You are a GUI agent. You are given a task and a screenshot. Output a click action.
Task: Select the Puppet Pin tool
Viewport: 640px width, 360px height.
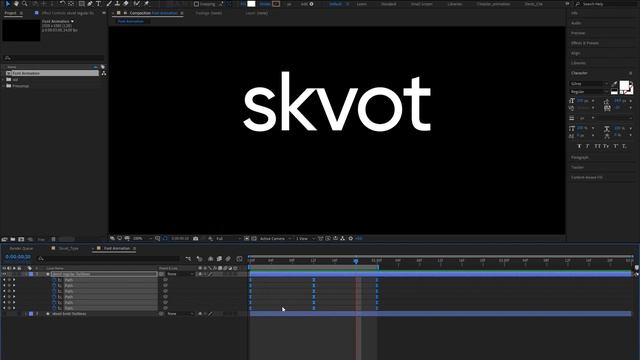tap(147, 4)
